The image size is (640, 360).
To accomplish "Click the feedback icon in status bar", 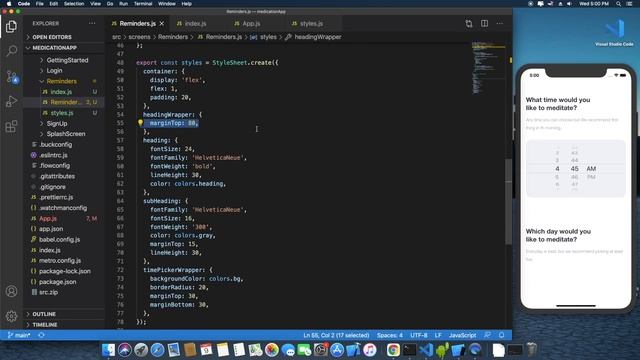I will [487, 335].
